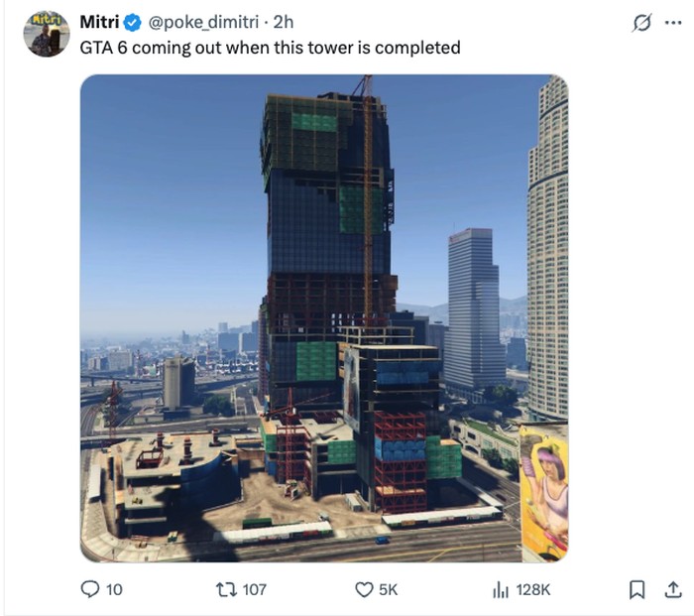Open the three-dot more options menu
This screenshot has width=694, height=616.
pyautogui.click(x=673, y=23)
